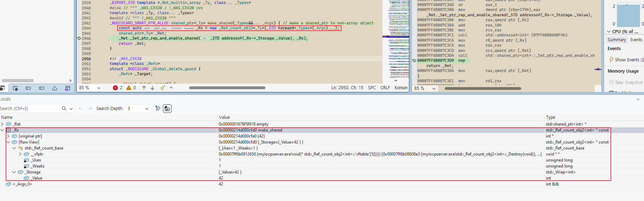Click the code cleanup broom icon

click(162, 88)
